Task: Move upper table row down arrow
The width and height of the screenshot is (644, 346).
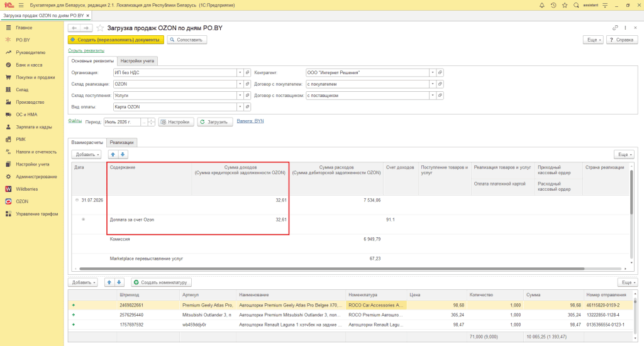Action: 123,155
